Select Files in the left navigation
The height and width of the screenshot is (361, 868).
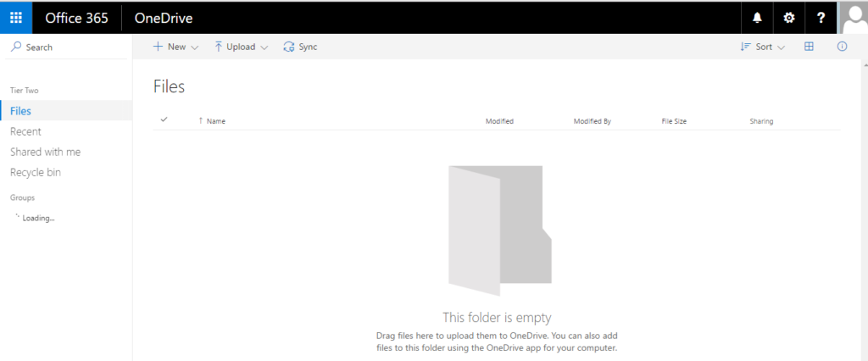21,111
